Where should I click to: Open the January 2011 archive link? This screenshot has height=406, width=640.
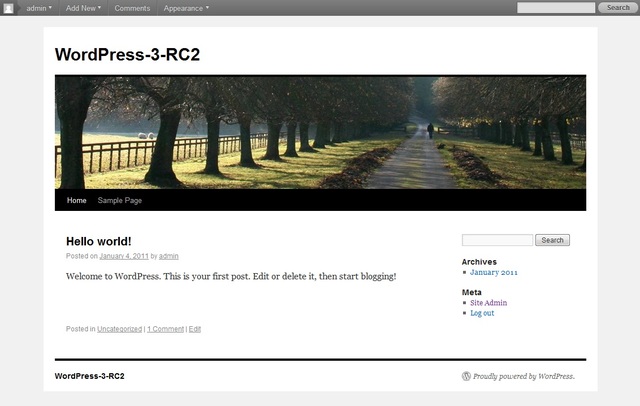click(x=493, y=273)
